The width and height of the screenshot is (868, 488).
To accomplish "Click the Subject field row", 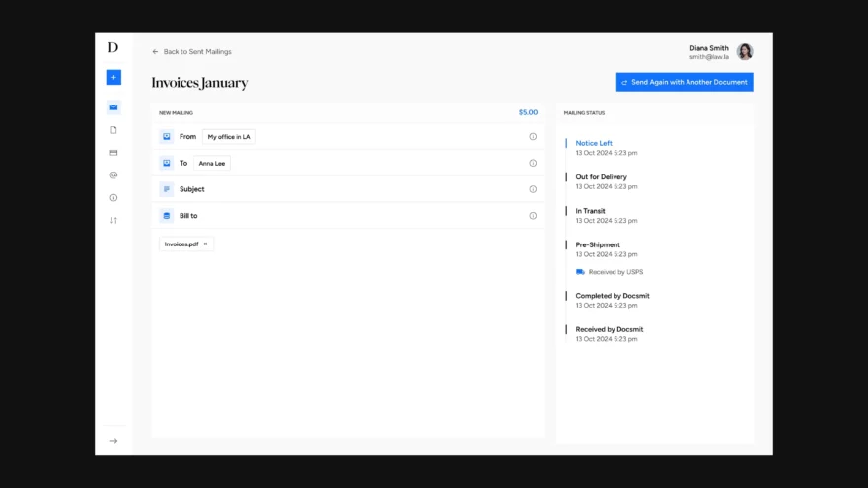I will [348, 189].
